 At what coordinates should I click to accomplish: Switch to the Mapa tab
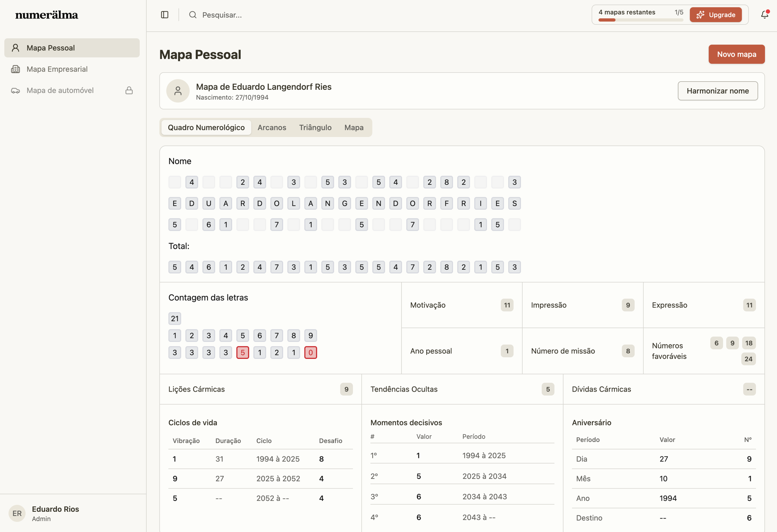(354, 127)
